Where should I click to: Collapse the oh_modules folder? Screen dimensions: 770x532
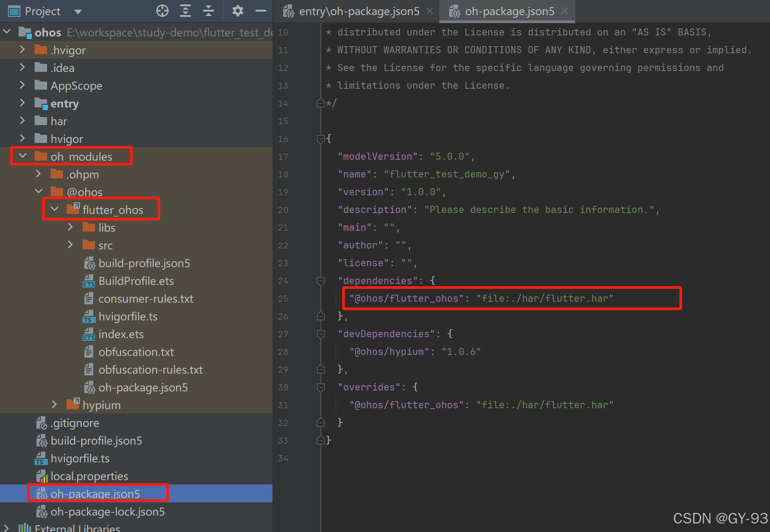click(23, 156)
